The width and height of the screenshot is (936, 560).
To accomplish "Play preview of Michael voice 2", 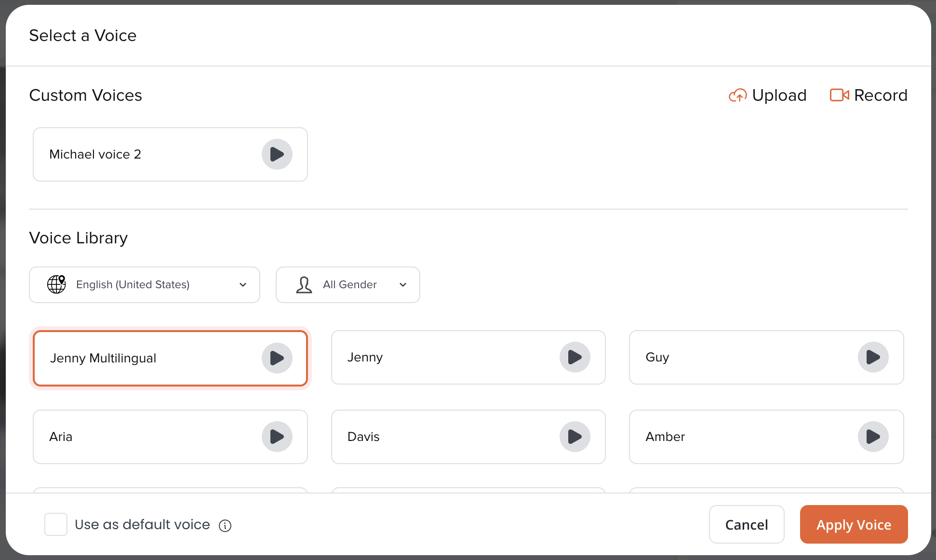I will click(277, 154).
